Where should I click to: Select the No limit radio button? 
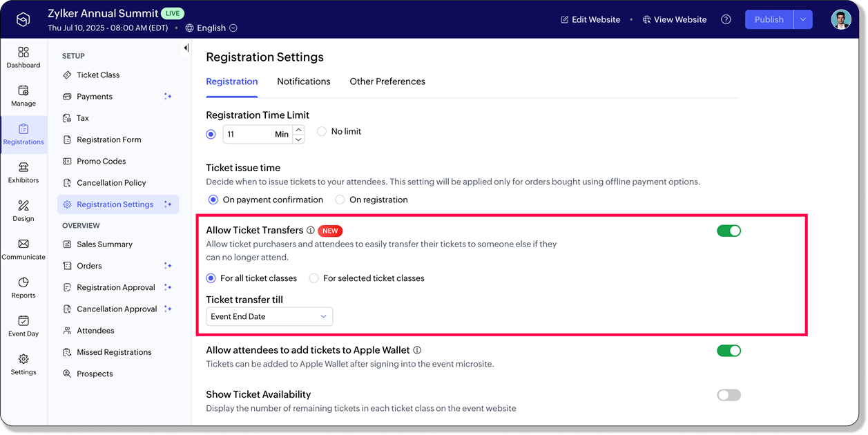pyautogui.click(x=322, y=131)
